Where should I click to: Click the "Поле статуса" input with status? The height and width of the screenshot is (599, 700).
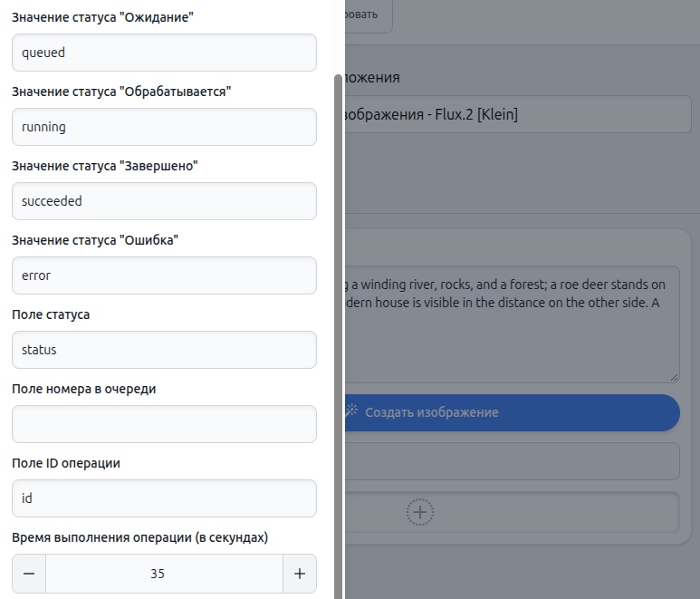[164, 350]
